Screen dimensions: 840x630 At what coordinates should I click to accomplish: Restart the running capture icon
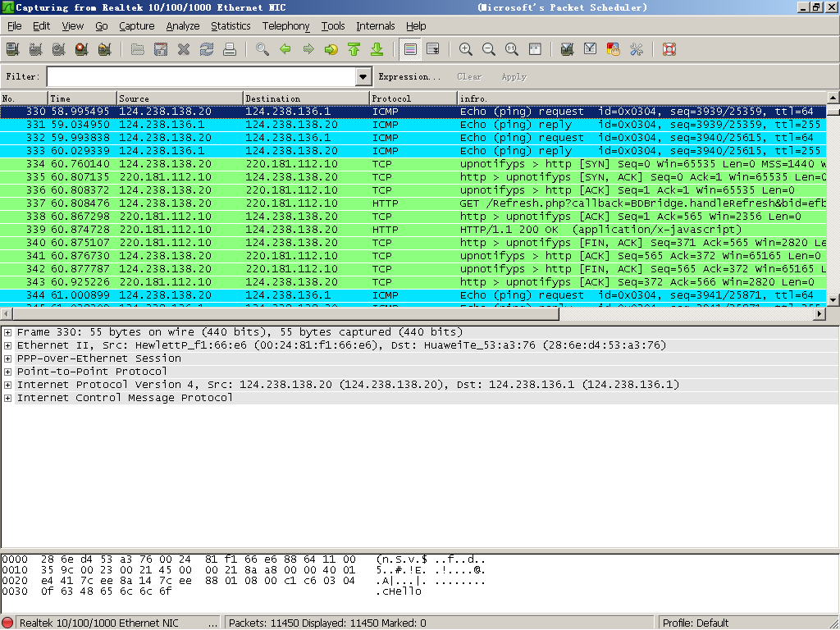(x=105, y=49)
